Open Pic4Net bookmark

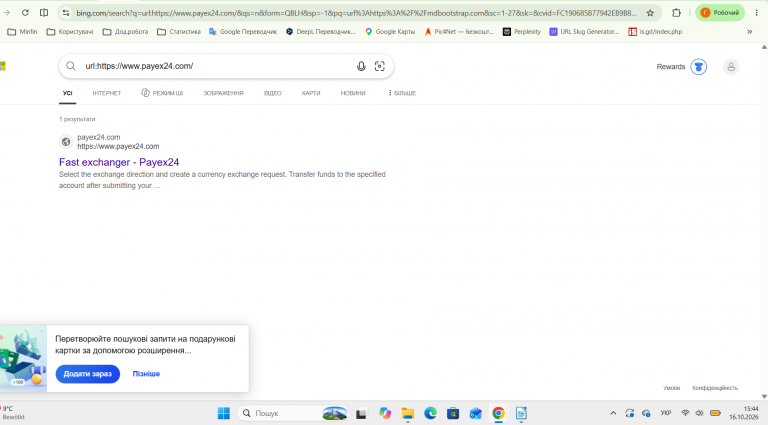pos(459,32)
